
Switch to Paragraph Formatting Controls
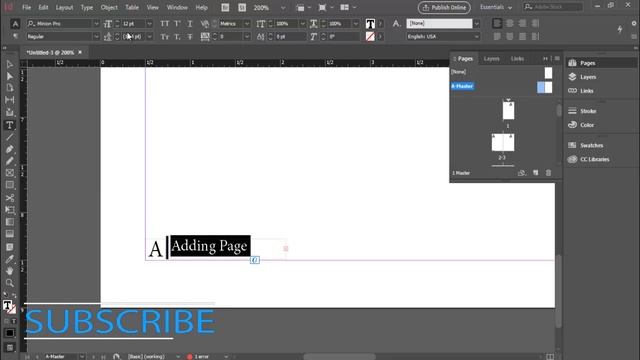pyautogui.click(x=15, y=37)
